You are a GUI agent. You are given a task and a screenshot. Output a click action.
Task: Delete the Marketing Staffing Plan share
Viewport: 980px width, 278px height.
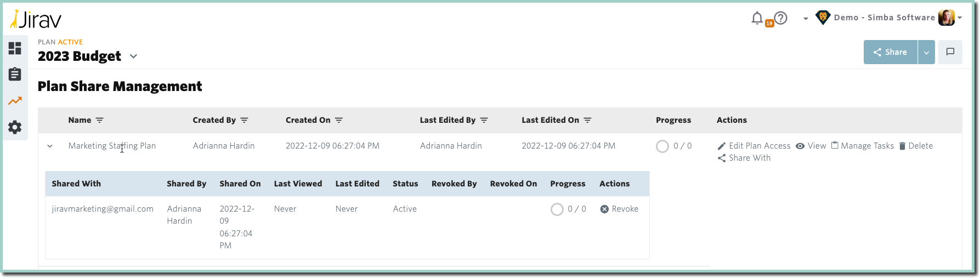[916, 146]
